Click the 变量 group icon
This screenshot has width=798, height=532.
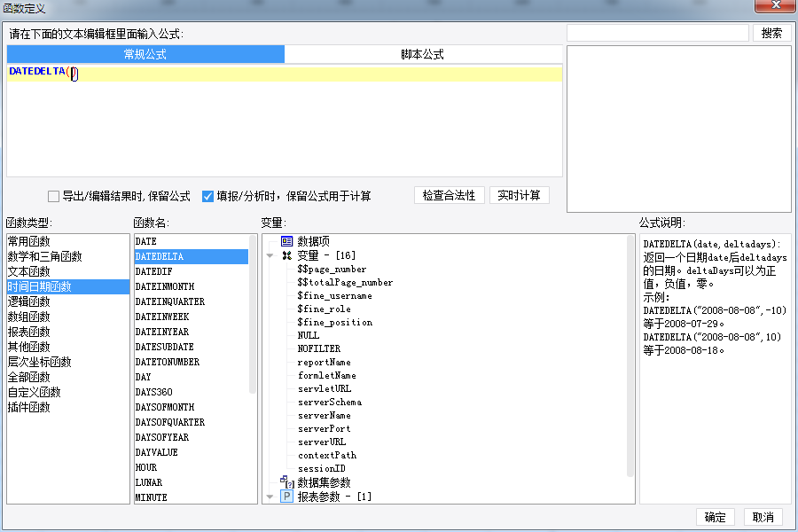pyautogui.click(x=286, y=255)
